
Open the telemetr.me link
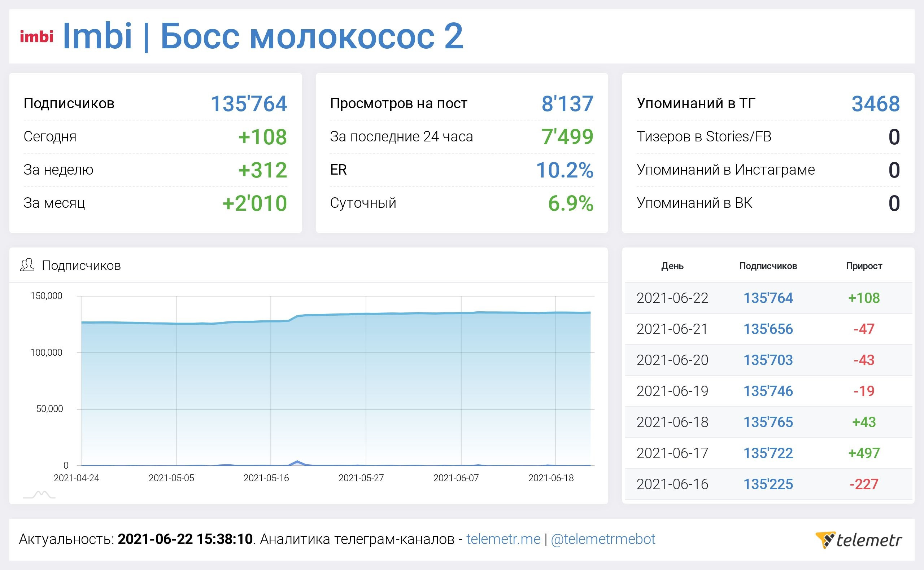503,539
